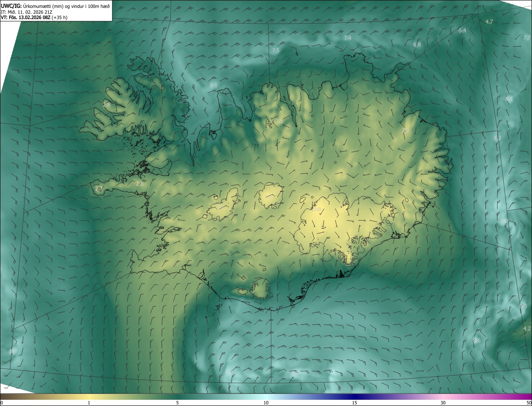Click the 2.8 label over the Westfjords
This screenshot has width=532, height=406.
click(x=107, y=105)
